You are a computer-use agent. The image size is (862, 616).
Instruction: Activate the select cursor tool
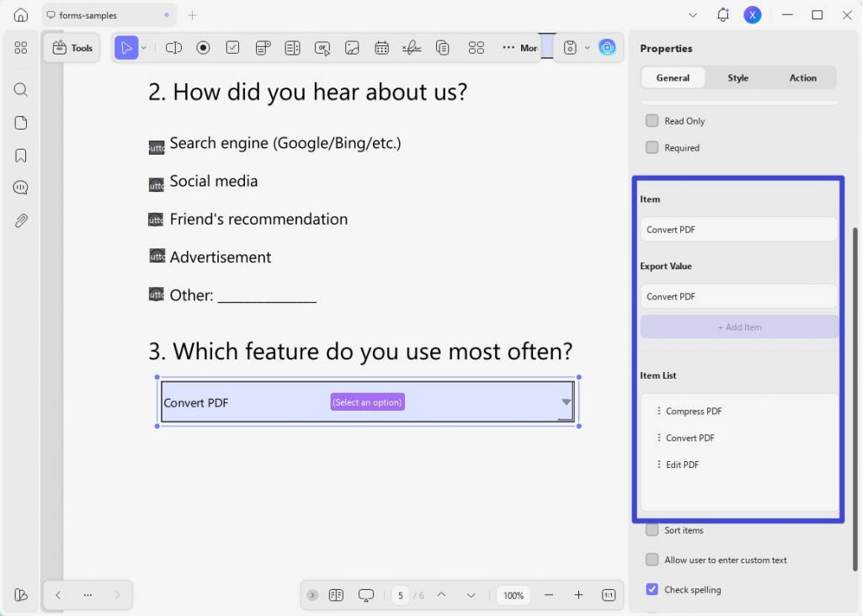click(x=126, y=48)
